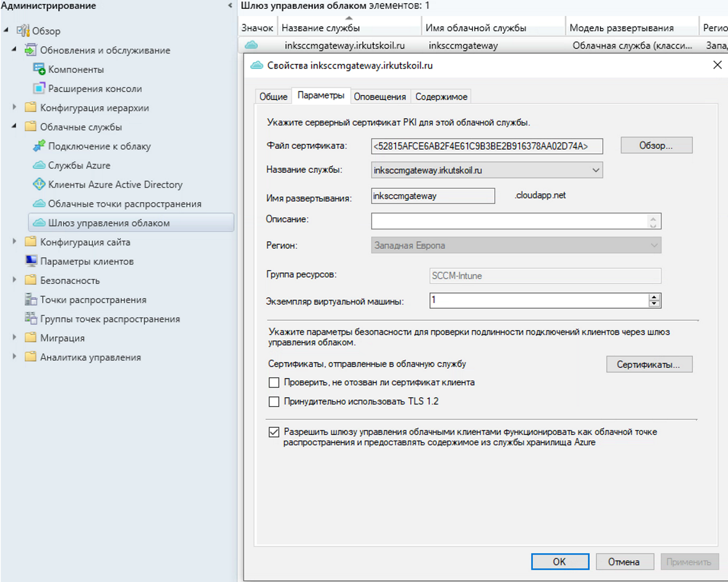Switch to the Оповещения tab
The width and height of the screenshot is (728, 582).
tap(380, 97)
